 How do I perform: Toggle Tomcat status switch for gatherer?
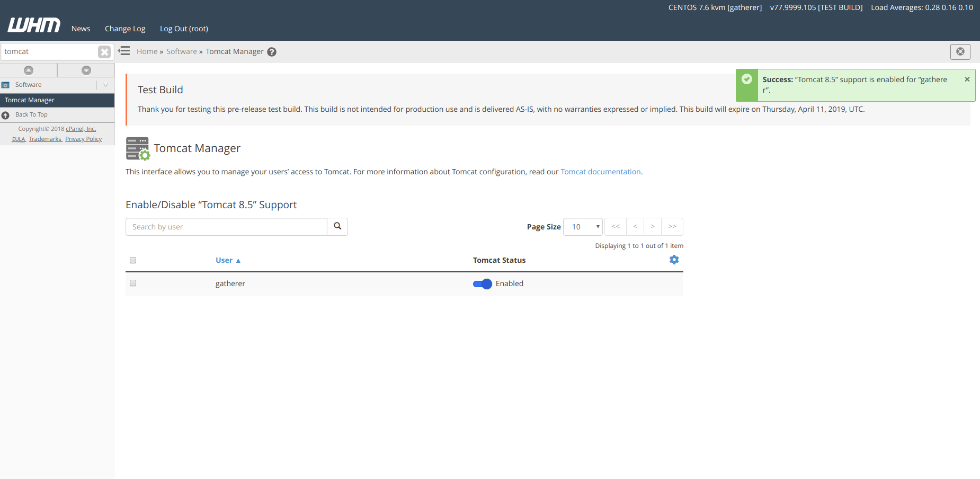point(483,283)
